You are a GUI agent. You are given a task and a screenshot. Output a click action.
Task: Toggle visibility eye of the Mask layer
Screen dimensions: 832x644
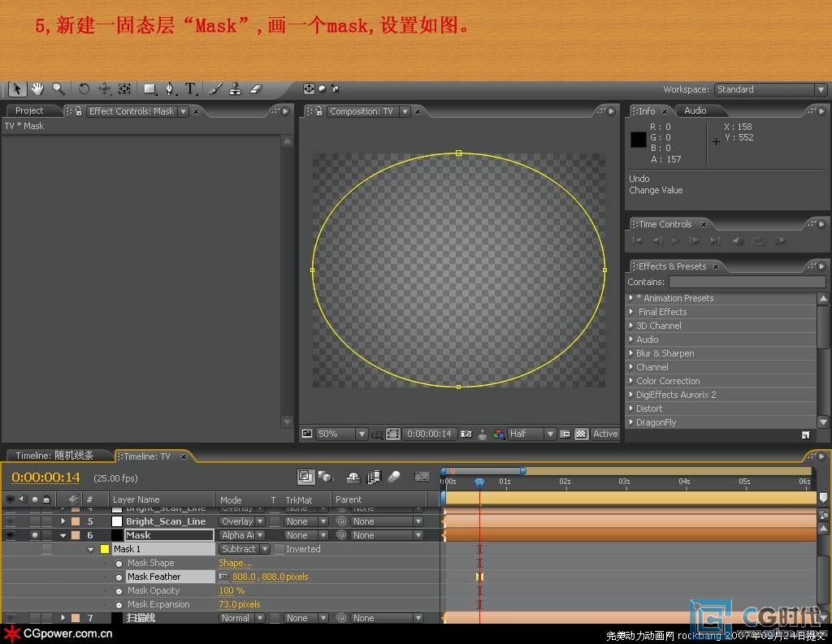tap(10, 535)
